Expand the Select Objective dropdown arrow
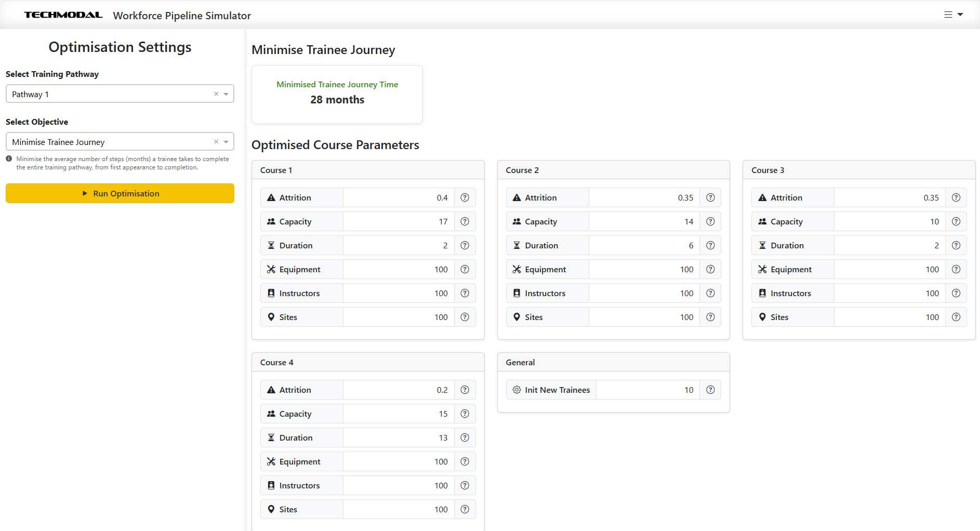 pyautogui.click(x=226, y=142)
